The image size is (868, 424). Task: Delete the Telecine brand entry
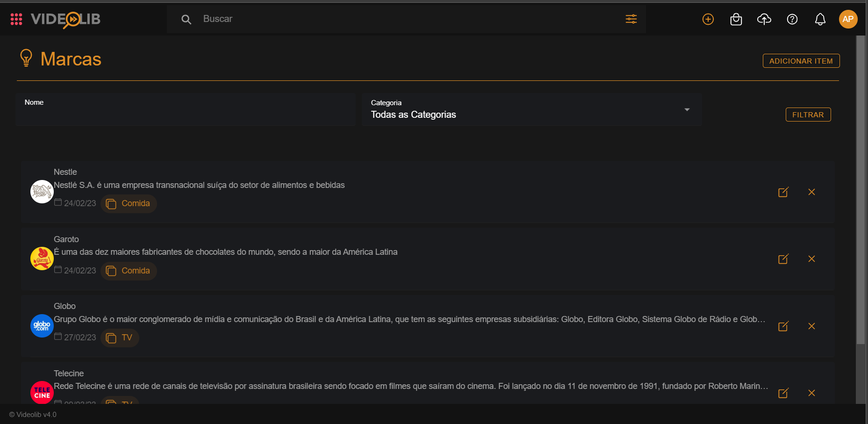tap(811, 393)
